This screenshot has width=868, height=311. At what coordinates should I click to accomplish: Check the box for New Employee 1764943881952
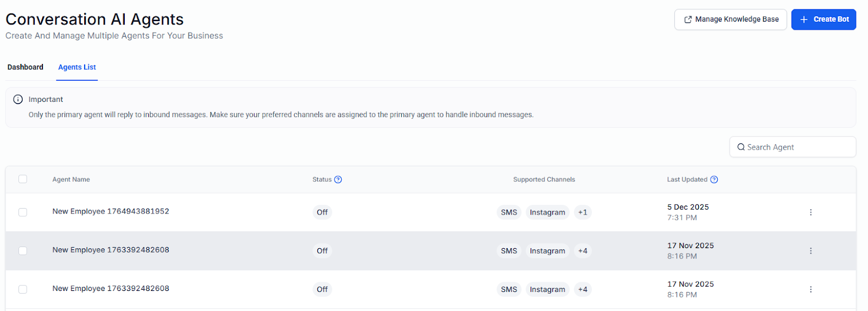click(23, 212)
